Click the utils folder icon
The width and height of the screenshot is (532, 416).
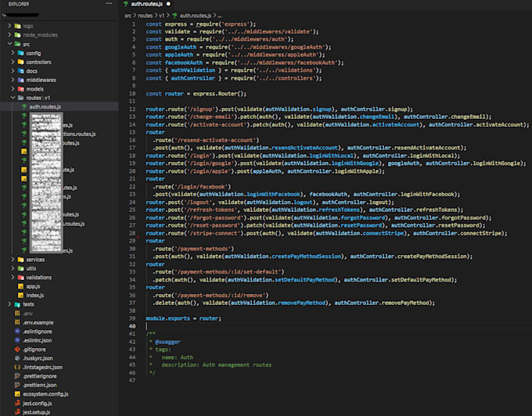[x=20, y=268]
